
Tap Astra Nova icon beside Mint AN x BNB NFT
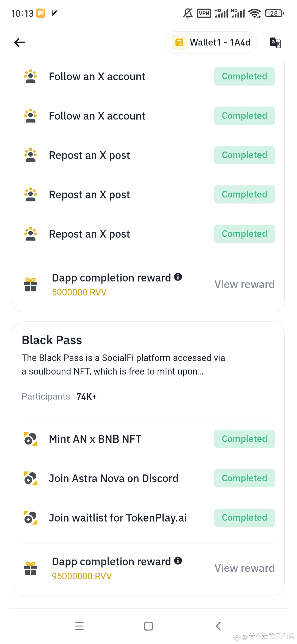click(x=31, y=439)
